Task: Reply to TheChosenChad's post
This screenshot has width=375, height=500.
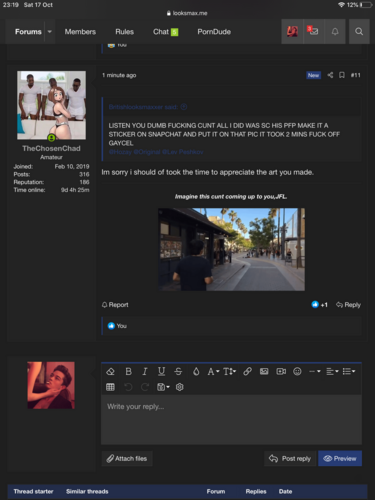Action: point(348,305)
